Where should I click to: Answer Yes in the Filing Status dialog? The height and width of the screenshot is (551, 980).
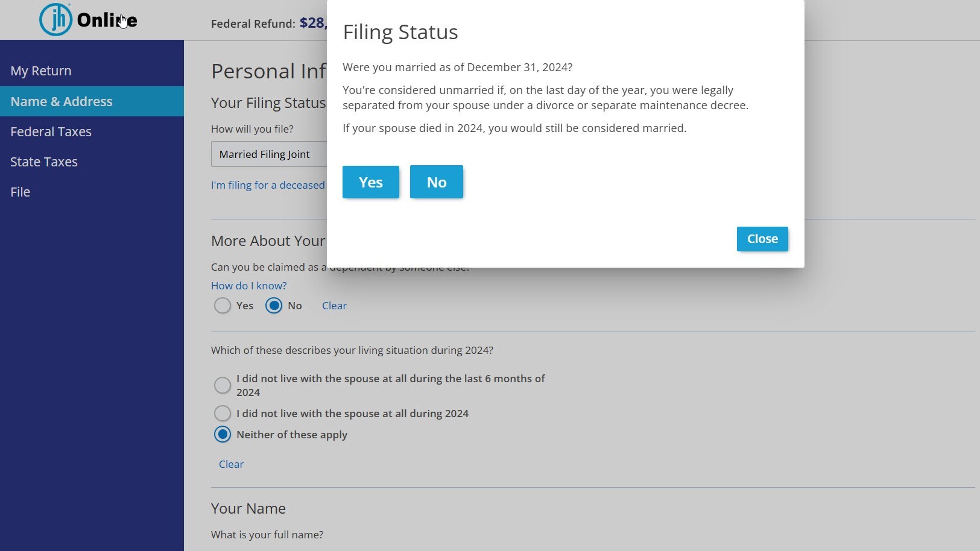pos(370,181)
